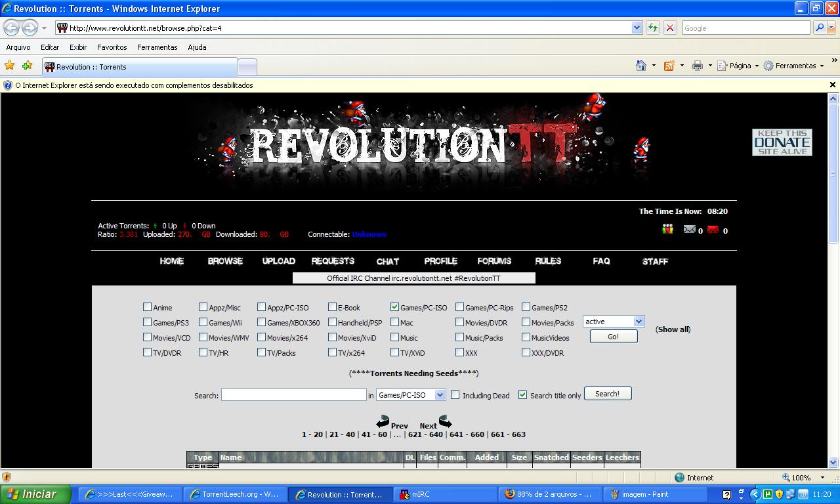Click the browser Back arrow button

click(11, 28)
